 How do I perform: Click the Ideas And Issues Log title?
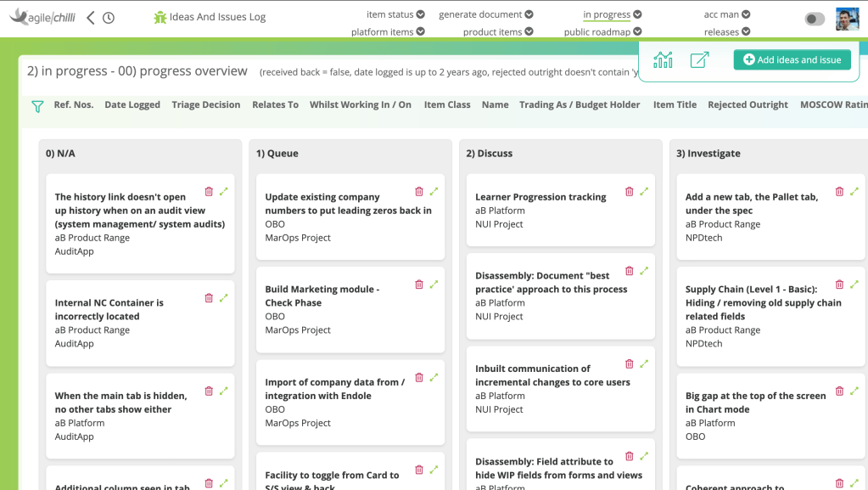point(217,17)
